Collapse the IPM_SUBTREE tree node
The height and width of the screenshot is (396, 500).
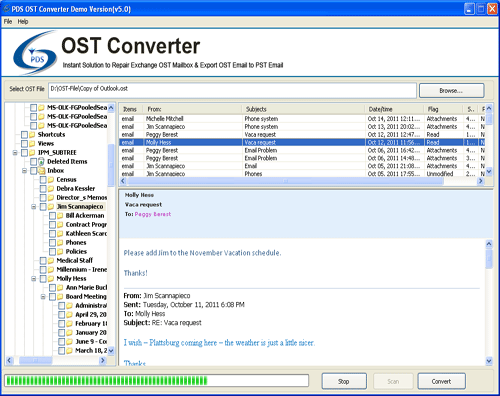[x=15, y=153]
